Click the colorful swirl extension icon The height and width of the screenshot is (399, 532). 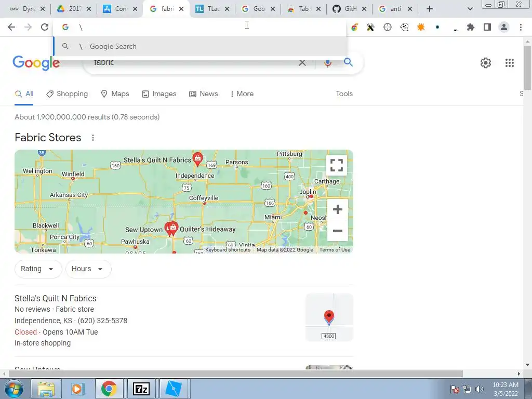tap(354, 27)
